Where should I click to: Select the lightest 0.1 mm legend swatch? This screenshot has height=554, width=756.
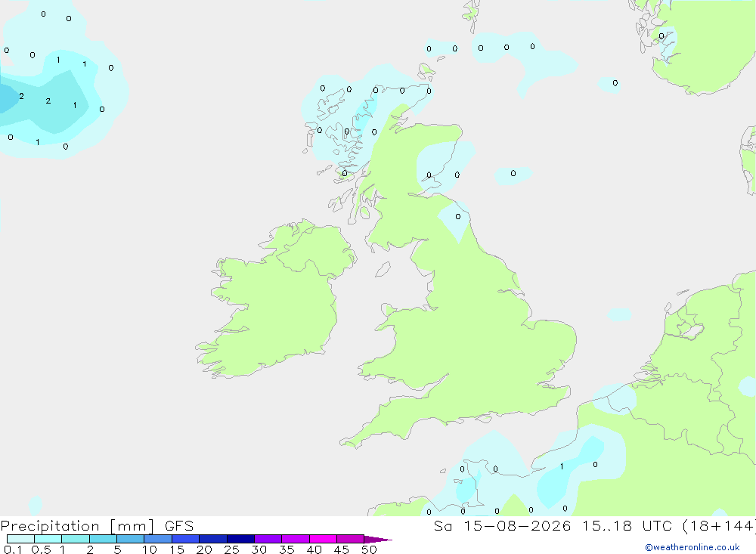pos(20,539)
